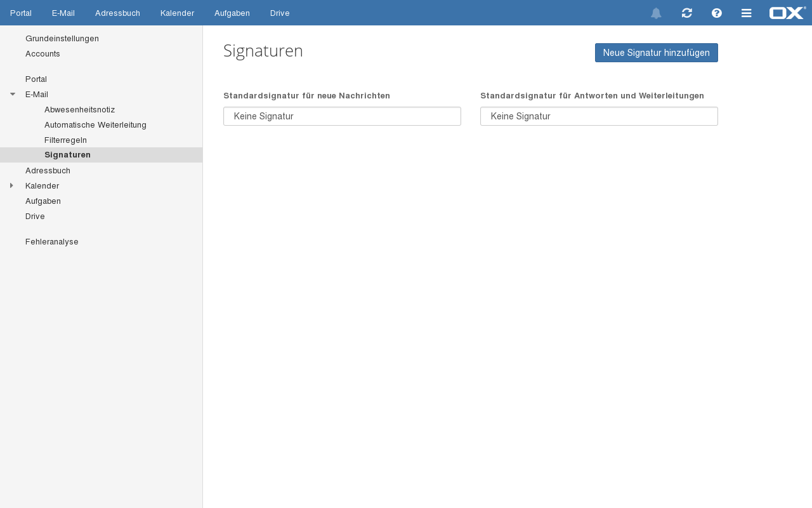
Task: Click Neue Signatur hinzufügen button
Action: coord(656,53)
